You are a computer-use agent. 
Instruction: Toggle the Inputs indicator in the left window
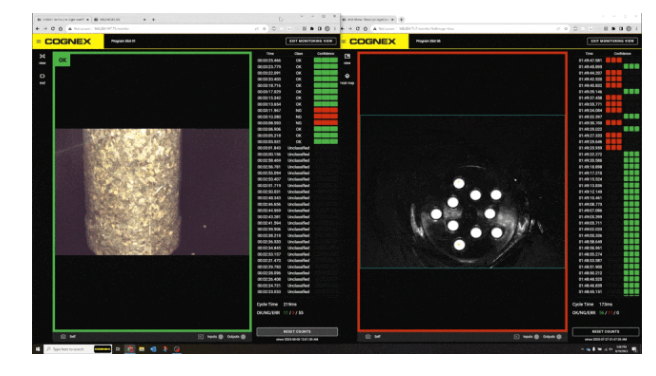[x=221, y=336]
